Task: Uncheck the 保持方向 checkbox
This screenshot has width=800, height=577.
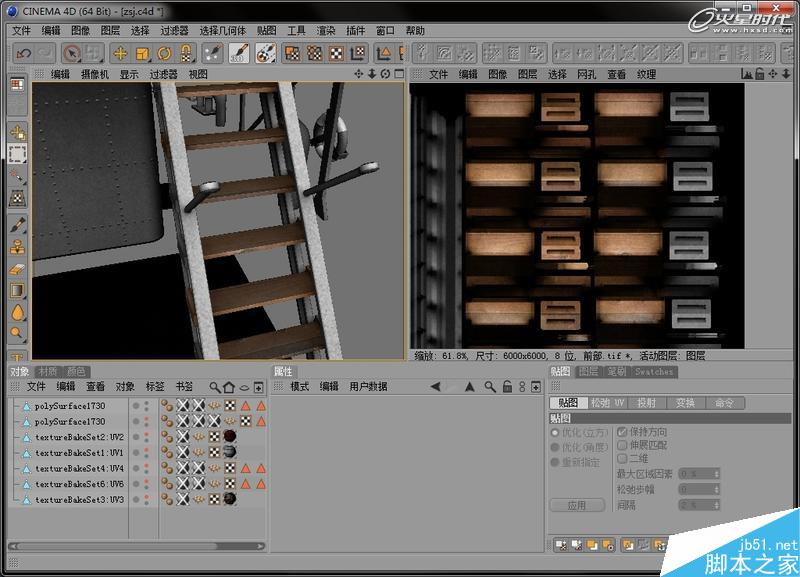Action: point(622,431)
